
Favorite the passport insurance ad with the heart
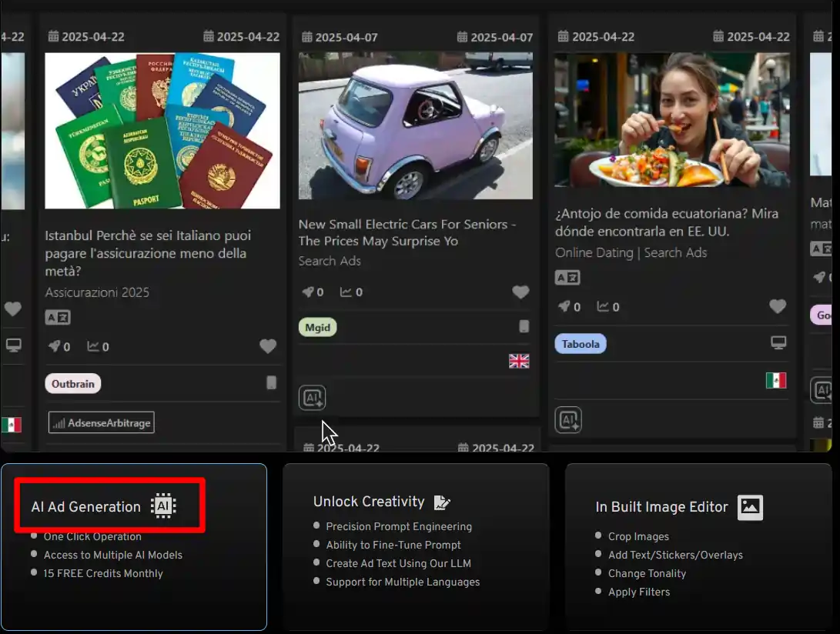tap(268, 346)
